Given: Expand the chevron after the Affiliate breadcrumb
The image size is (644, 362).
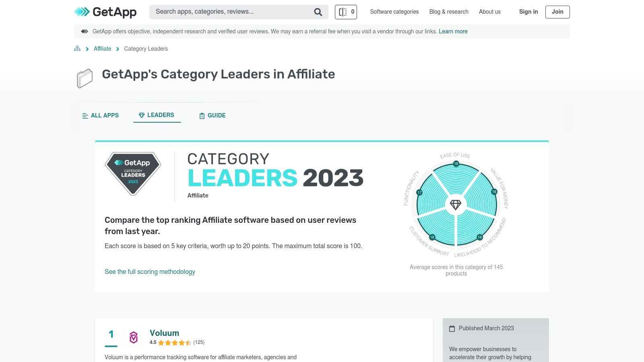Looking at the screenshot, I should click(x=118, y=49).
